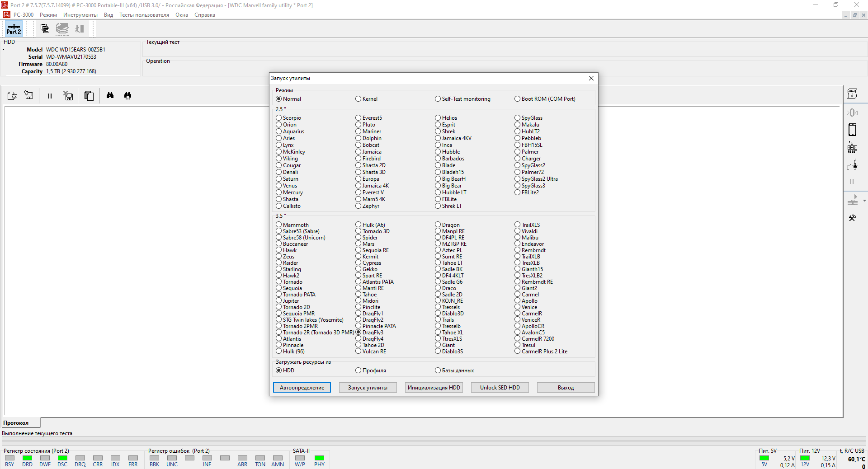Open the Справка menu
Image resolution: width=868 pixels, height=469 pixels.
pos(205,15)
